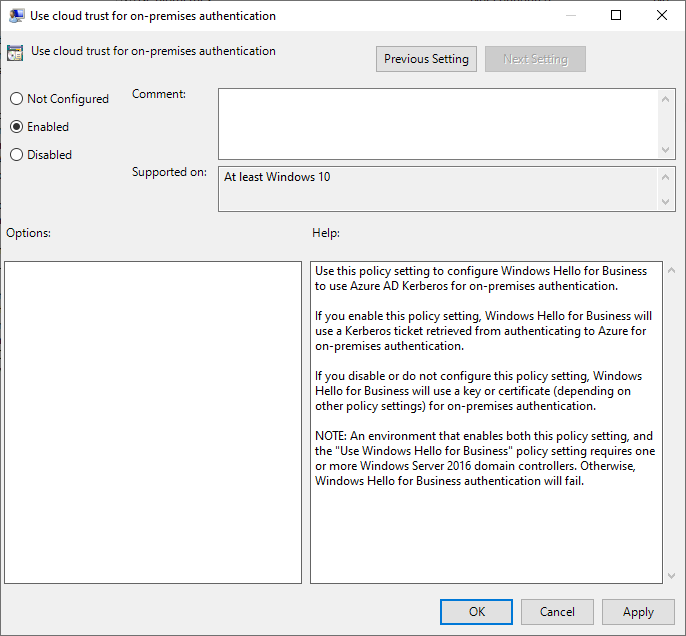The height and width of the screenshot is (636, 686).
Task: Confirm changes with the OK button
Action: click(x=476, y=612)
